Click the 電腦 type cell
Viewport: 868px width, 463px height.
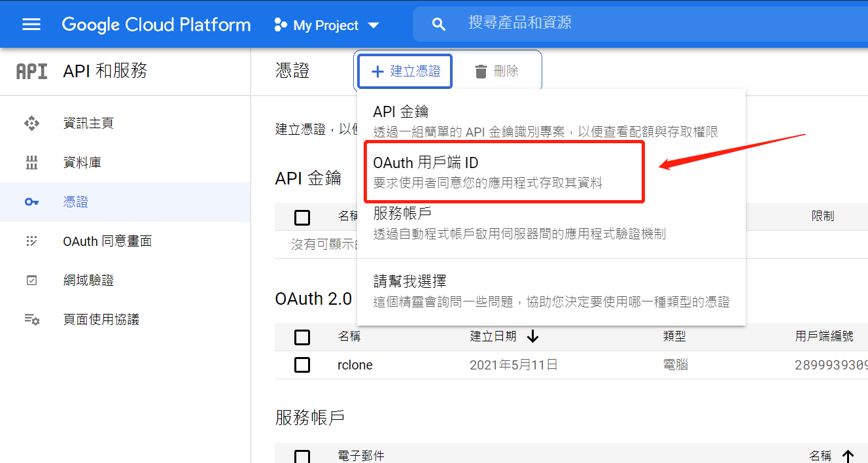click(x=676, y=365)
